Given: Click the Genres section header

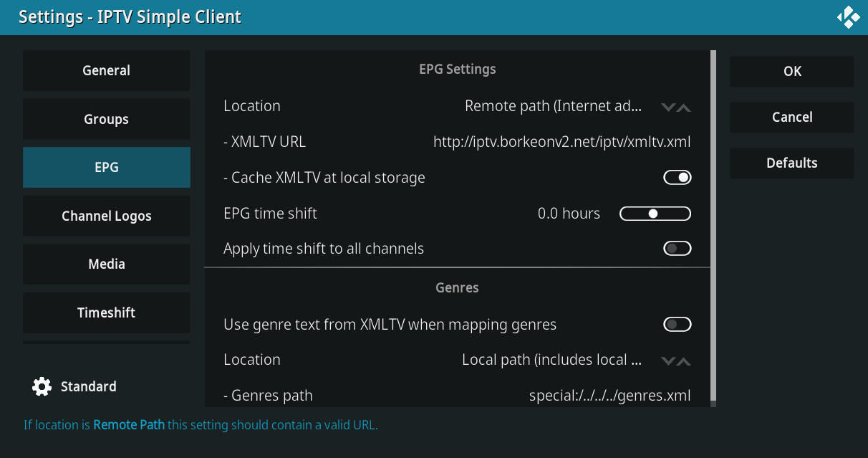Looking at the screenshot, I should pyautogui.click(x=457, y=287).
